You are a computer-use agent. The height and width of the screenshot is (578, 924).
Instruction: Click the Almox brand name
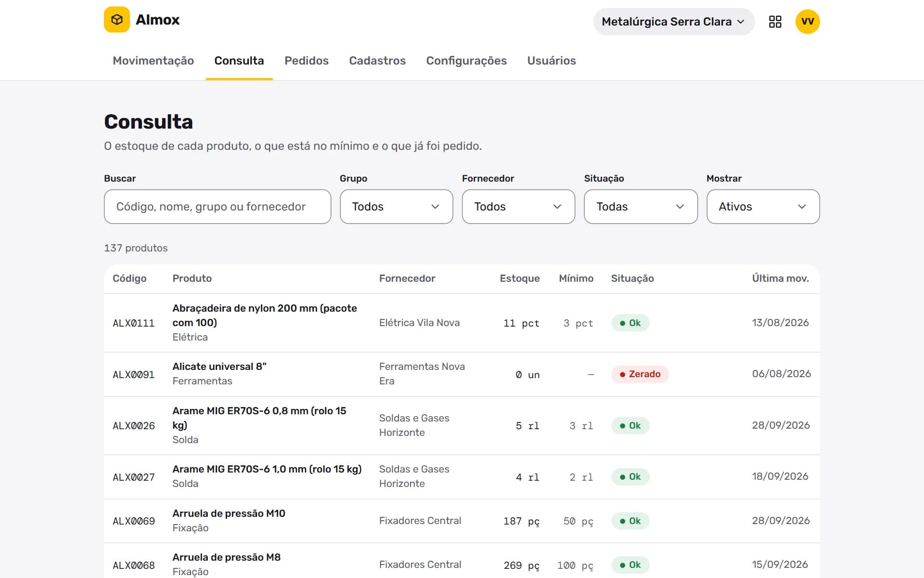pos(157,20)
